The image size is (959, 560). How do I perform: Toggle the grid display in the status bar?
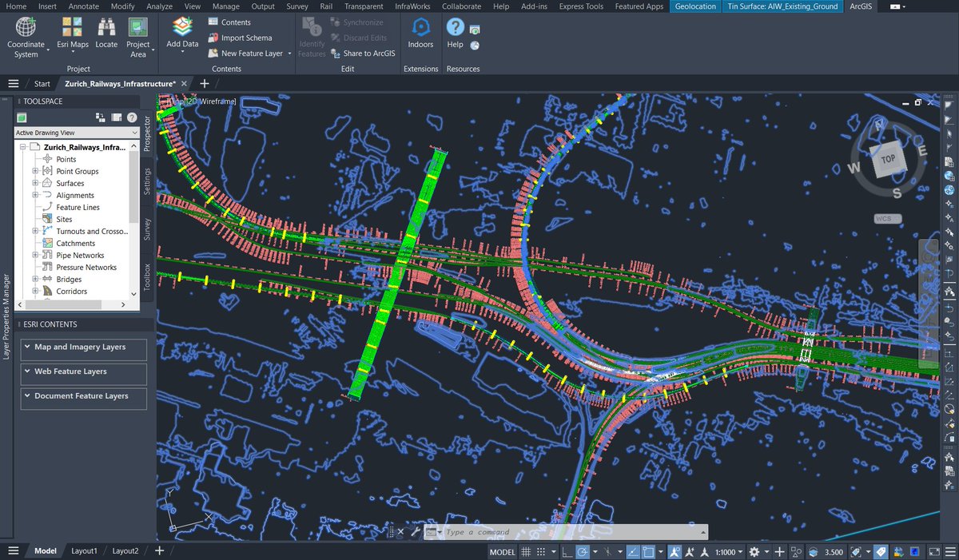click(x=526, y=551)
